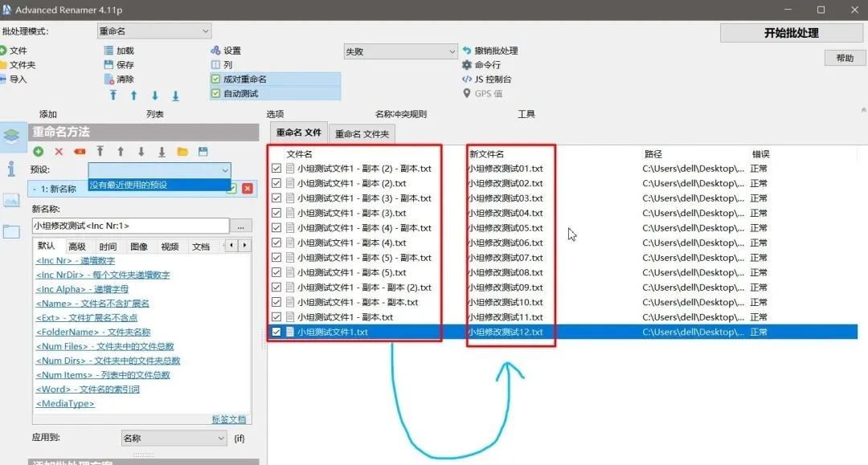868x465 pixels.
Task: Clear all methods with red tag icon
Action: pyautogui.click(x=80, y=152)
